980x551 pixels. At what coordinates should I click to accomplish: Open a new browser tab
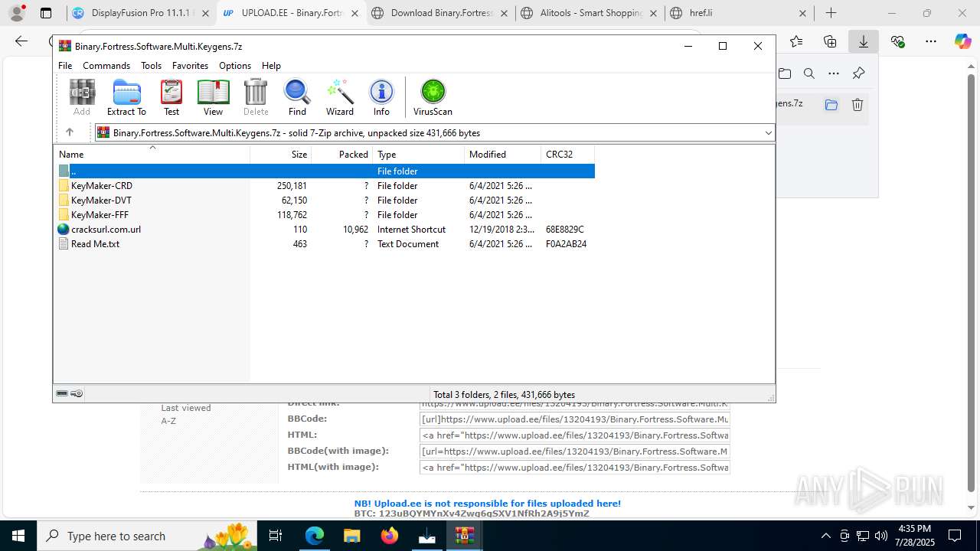point(831,13)
